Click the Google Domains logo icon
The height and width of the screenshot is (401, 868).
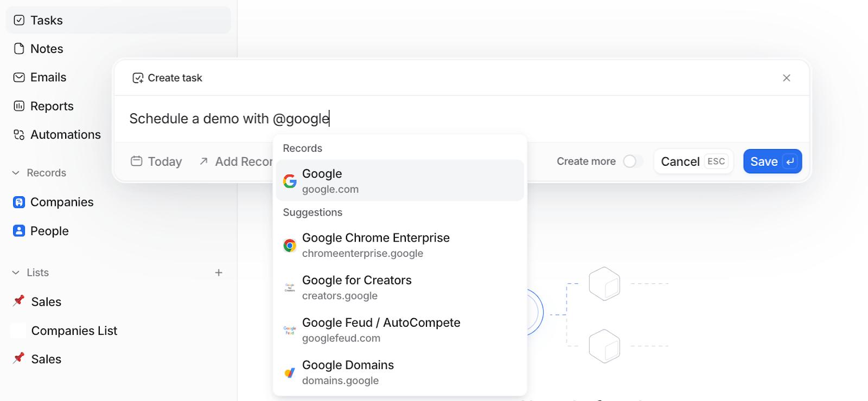tap(290, 373)
